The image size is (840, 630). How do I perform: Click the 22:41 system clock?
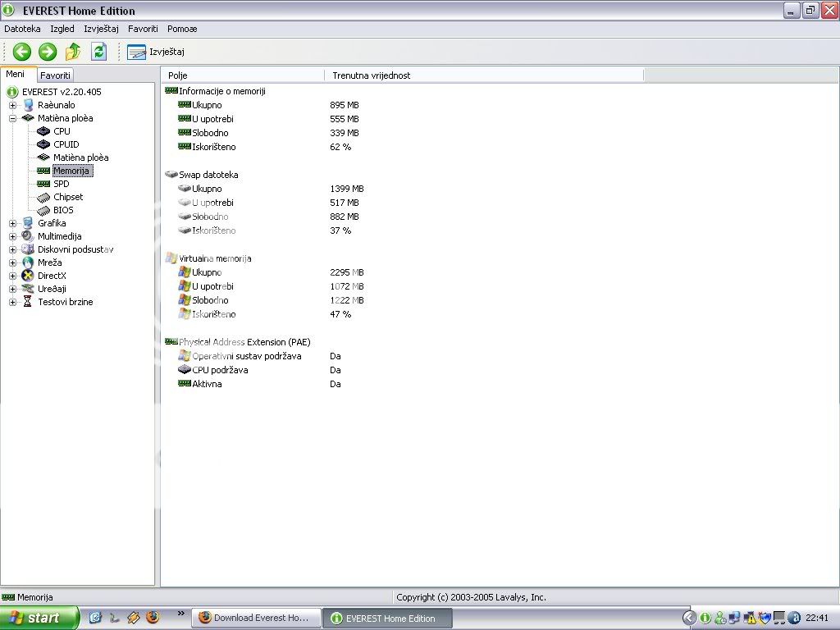817,619
